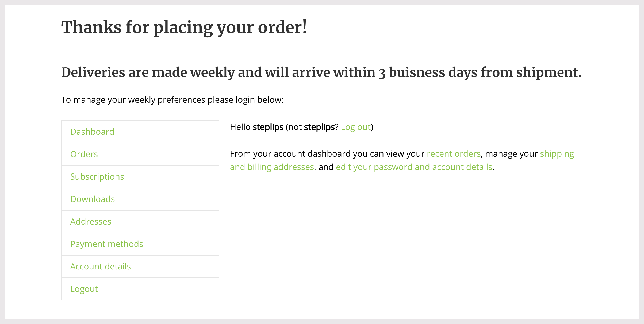Open the Addresses menu item
Viewport: 644px width, 324px height.
91,222
